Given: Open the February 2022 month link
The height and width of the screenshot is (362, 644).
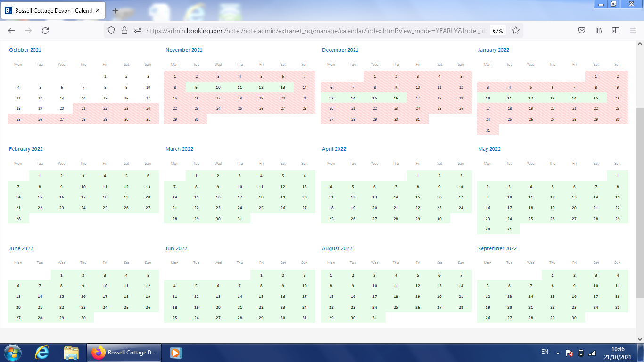Looking at the screenshot, I should [26, 149].
